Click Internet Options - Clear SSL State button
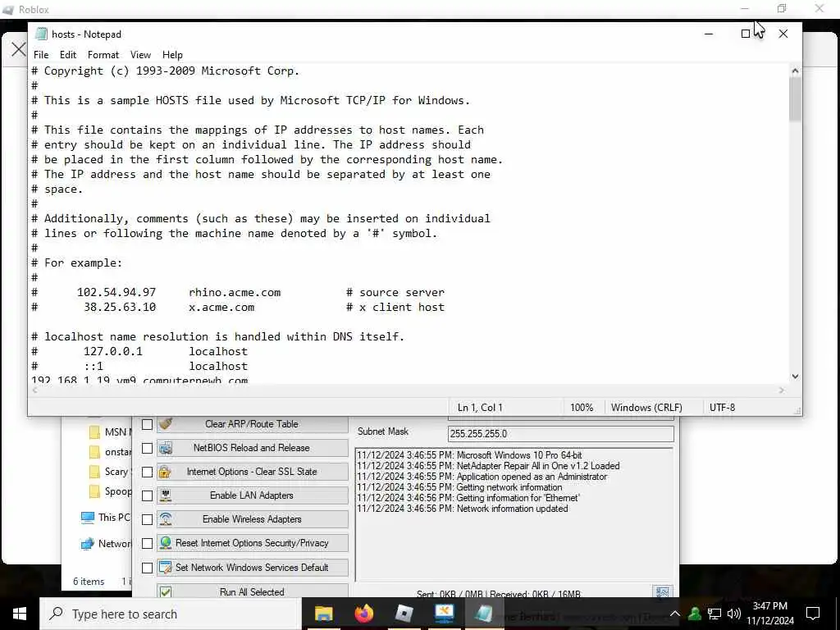840x630 pixels. click(x=253, y=472)
